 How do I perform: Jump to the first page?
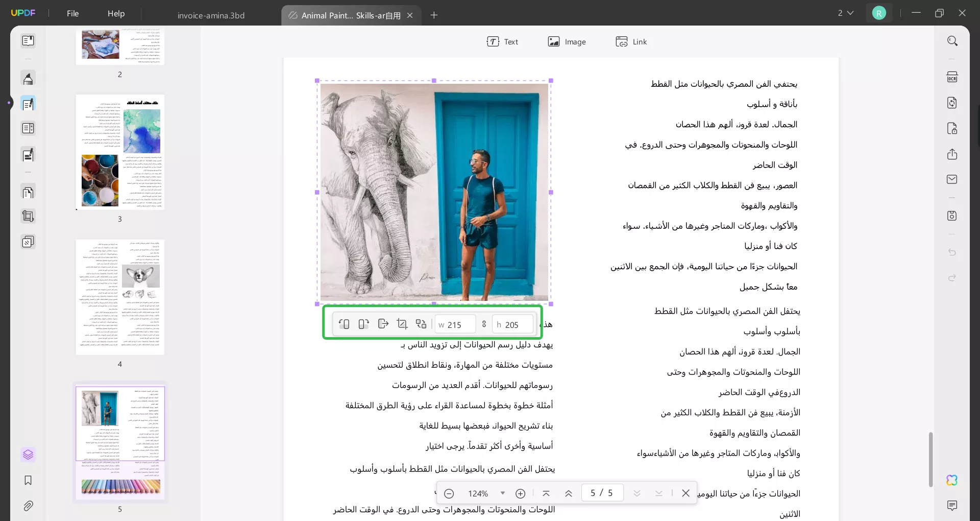click(x=546, y=493)
